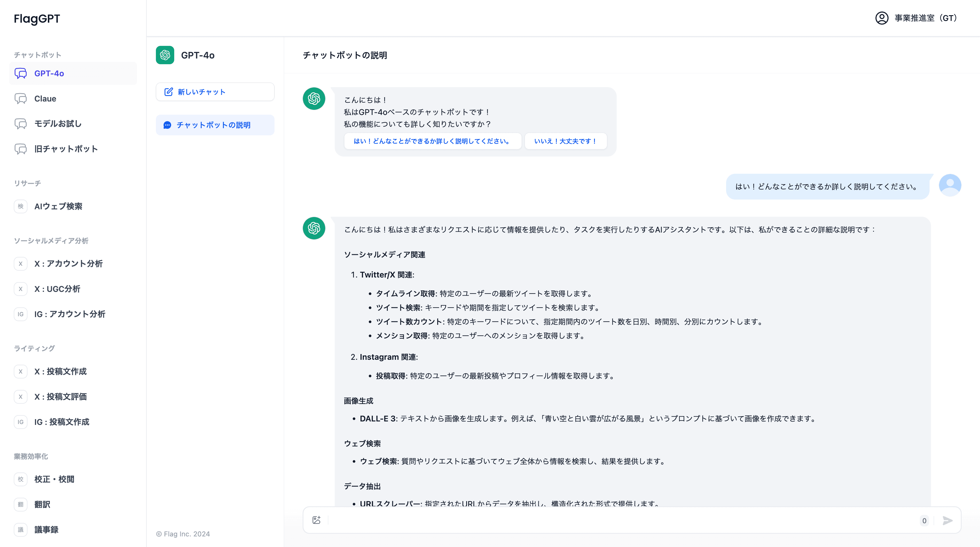Start a 新しいチャット conversation
This screenshot has width=980, height=547.
pos(215,91)
